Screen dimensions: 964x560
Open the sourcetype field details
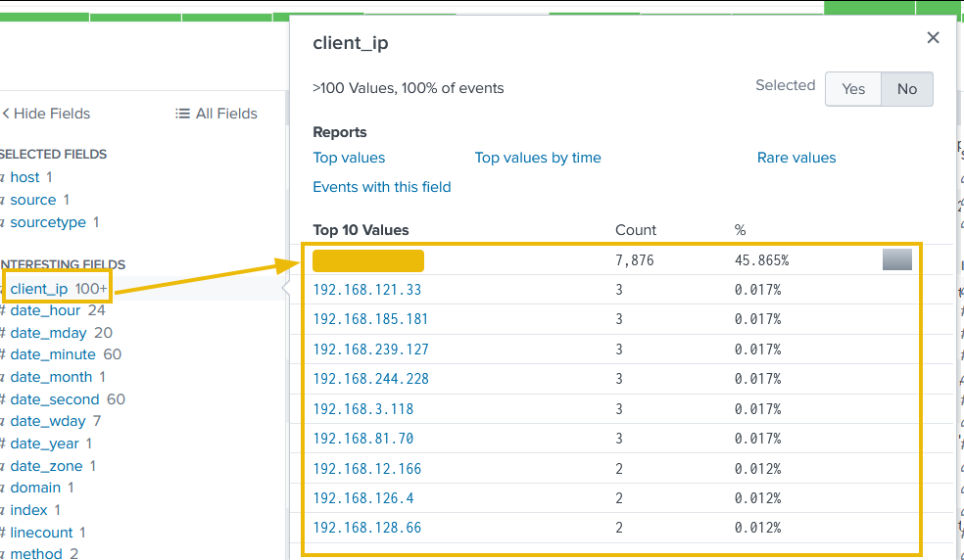pyautogui.click(x=48, y=222)
